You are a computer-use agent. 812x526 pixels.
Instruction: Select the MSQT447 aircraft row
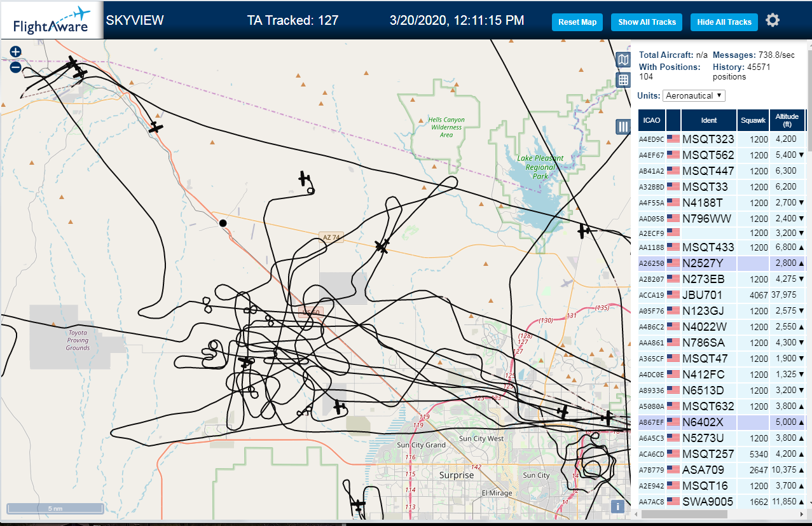coord(722,171)
